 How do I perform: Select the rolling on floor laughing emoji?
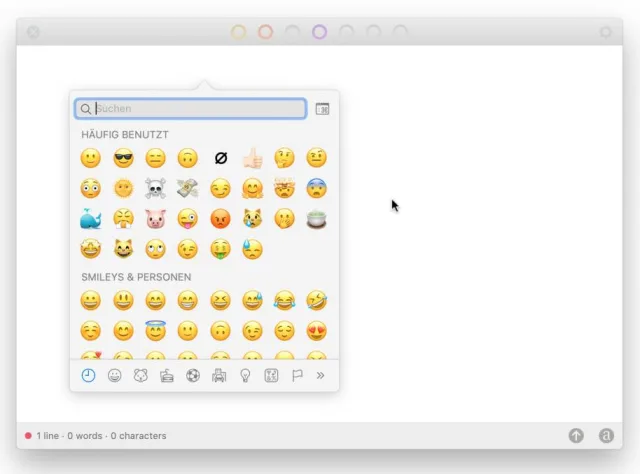pyautogui.click(x=317, y=300)
